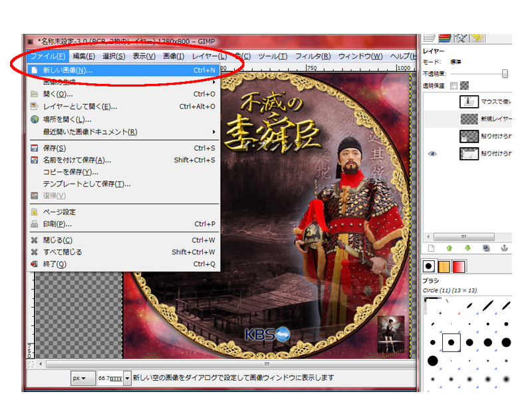This screenshot has width=532, height=412.
Task: Switch to the Paths dock tab
Action: [x=461, y=38]
